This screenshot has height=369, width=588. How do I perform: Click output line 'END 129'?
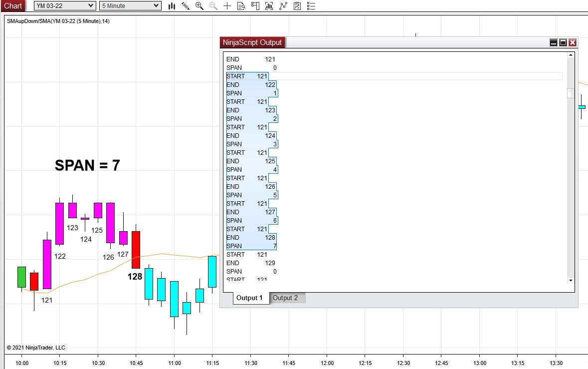pos(251,263)
